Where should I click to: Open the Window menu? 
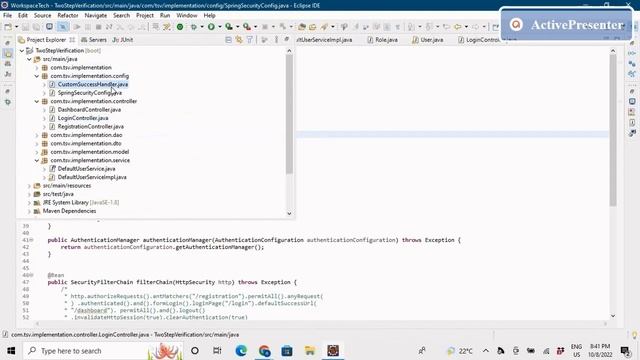coord(187,15)
